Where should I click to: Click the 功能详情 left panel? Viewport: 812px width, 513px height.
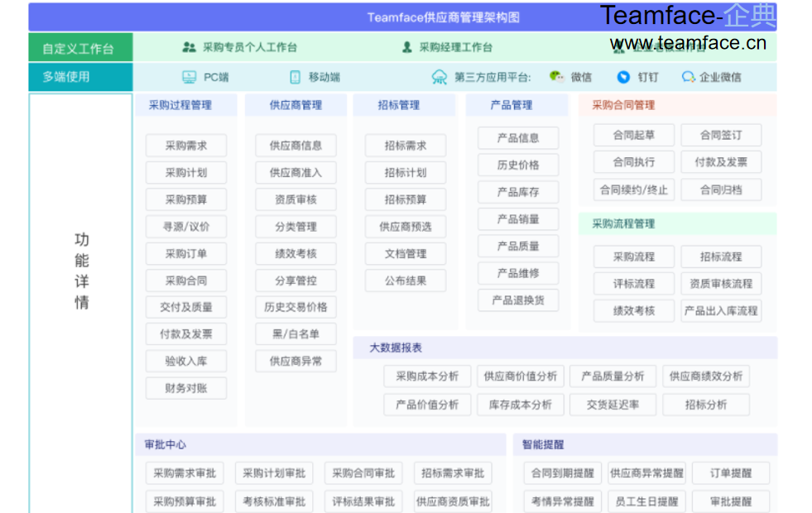coord(81,271)
